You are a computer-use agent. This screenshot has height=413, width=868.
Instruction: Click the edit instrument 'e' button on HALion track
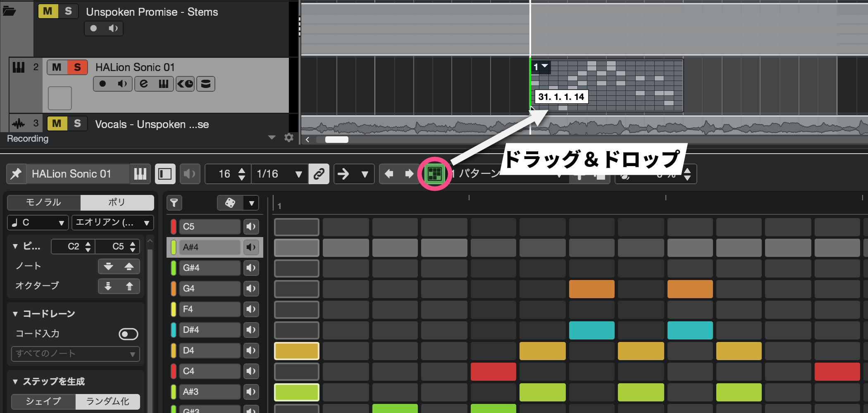[143, 84]
